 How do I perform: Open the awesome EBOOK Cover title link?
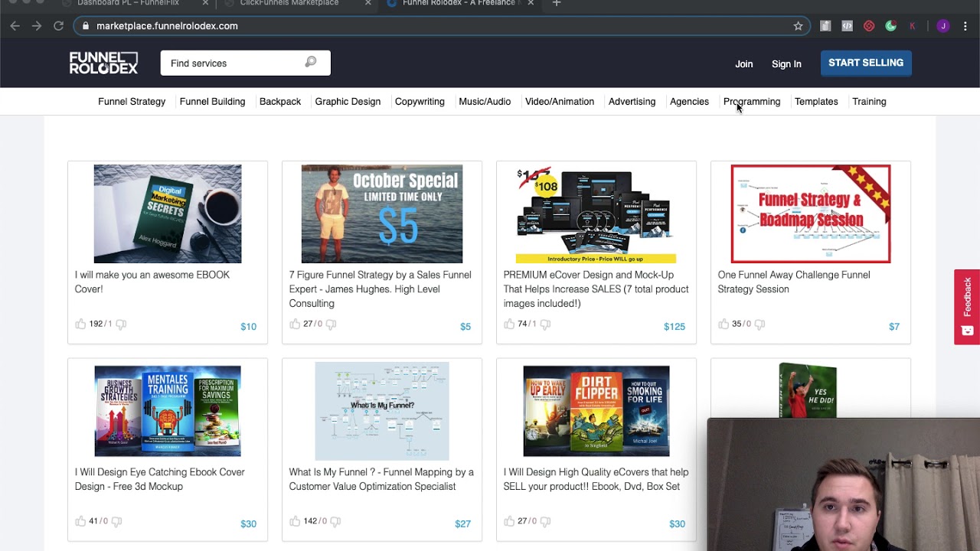point(152,282)
